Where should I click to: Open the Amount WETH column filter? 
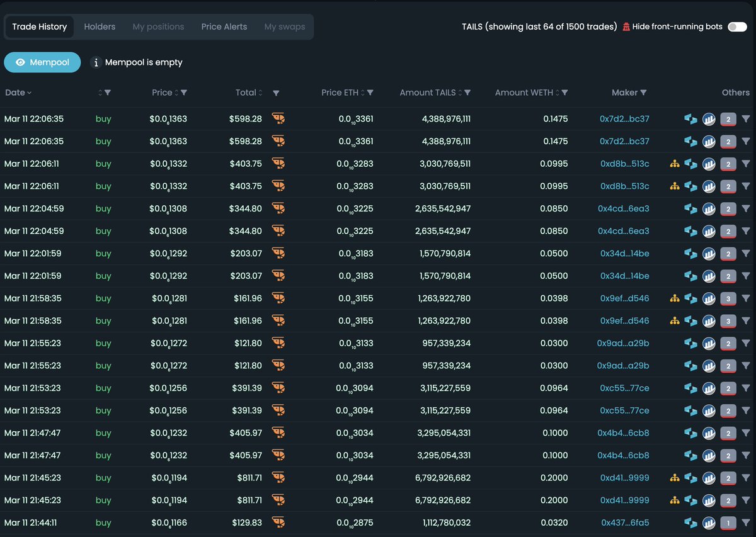point(565,93)
